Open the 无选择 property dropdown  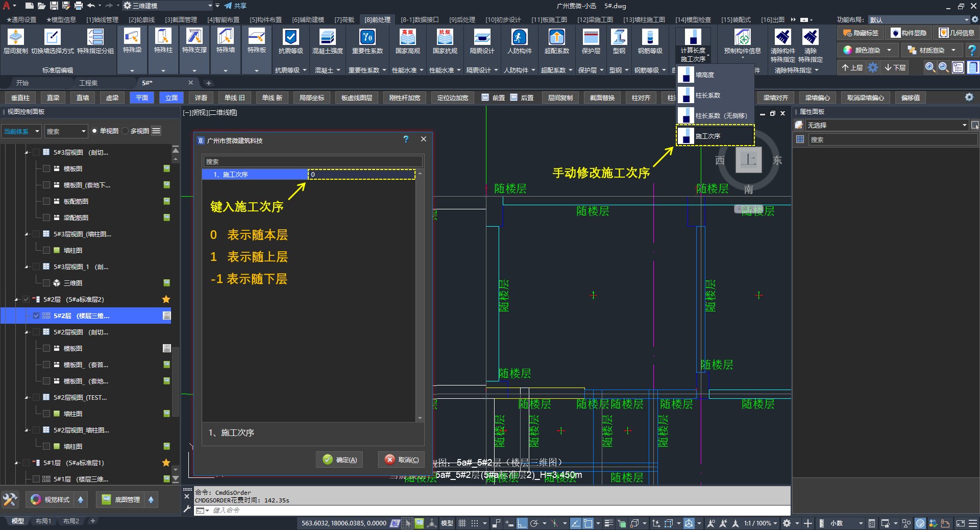[x=887, y=125]
